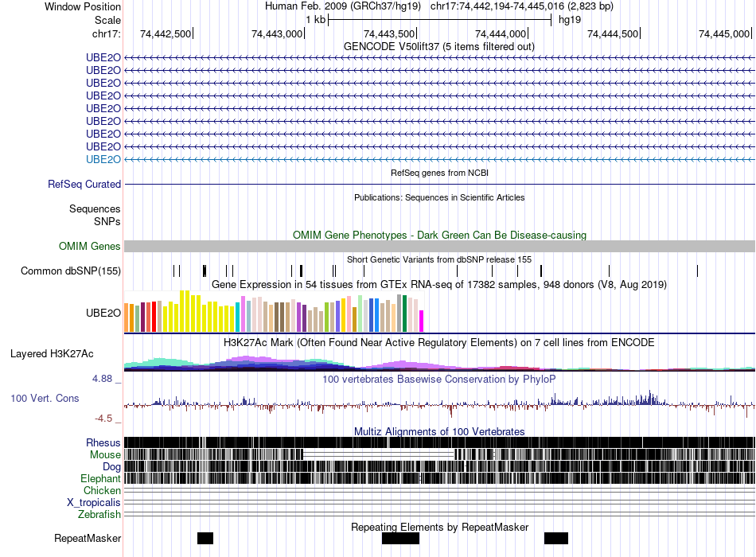The width and height of the screenshot is (756, 557).
Task: Click the gray OMIM Genes bar
Action: pos(439,247)
